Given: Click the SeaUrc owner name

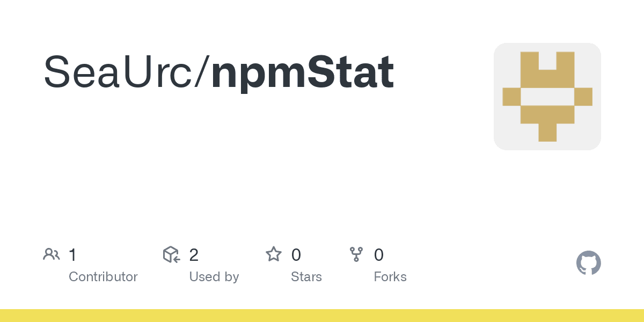Looking at the screenshot, I should (x=121, y=72).
